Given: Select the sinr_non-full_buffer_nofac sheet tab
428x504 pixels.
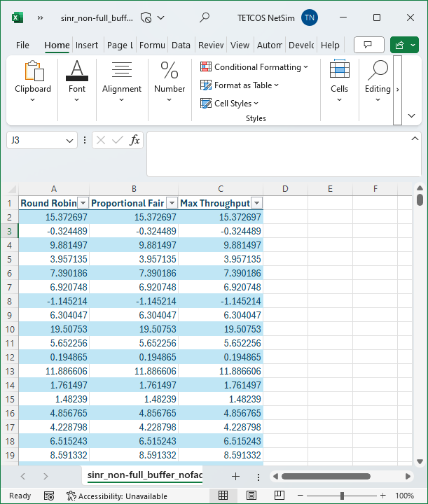Looking at the screenshot, I should point(145,475).
